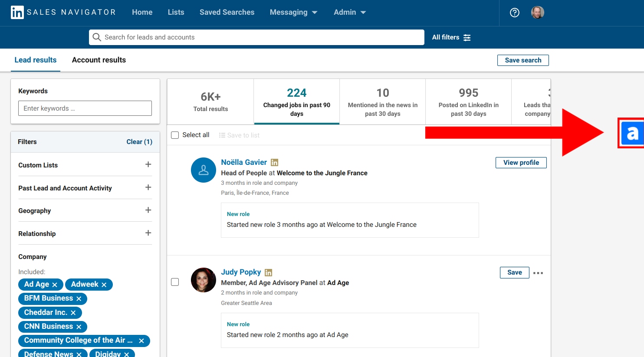Click the Save search button
Image resolution: width=644 pixels, height=357 pixels.
click(x=523, y=60)
